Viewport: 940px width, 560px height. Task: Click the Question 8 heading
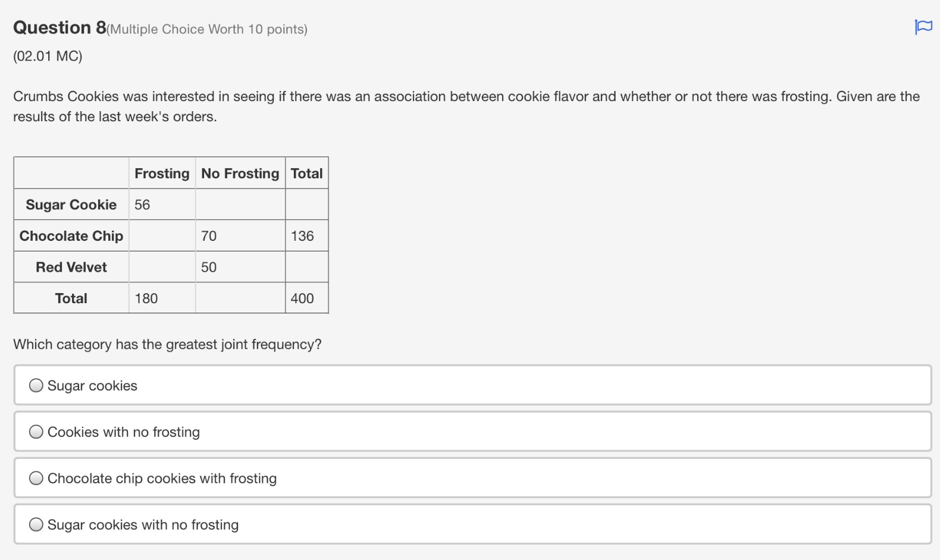coord(57,27)
